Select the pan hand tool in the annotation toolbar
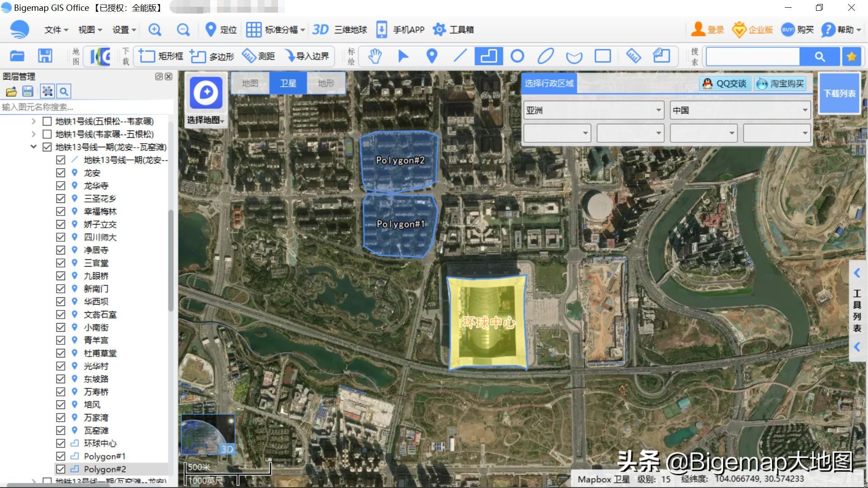Viewport: 868px width, 488px height. tap(374, 56)
